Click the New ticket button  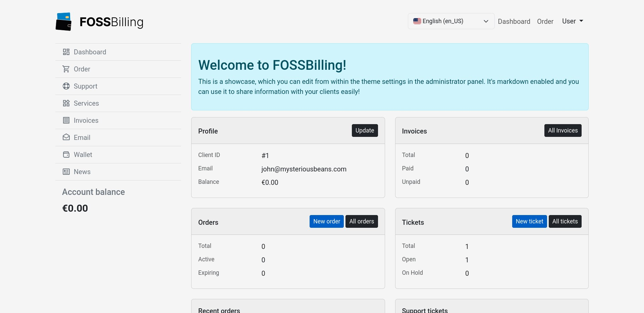tap(529, 221)
